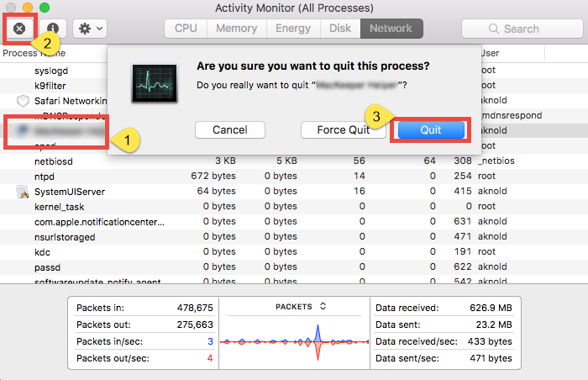Click the Data received/sec value 433 bytes
The height and width of the screenshot is (380, 588).
(x=490, y=341)
